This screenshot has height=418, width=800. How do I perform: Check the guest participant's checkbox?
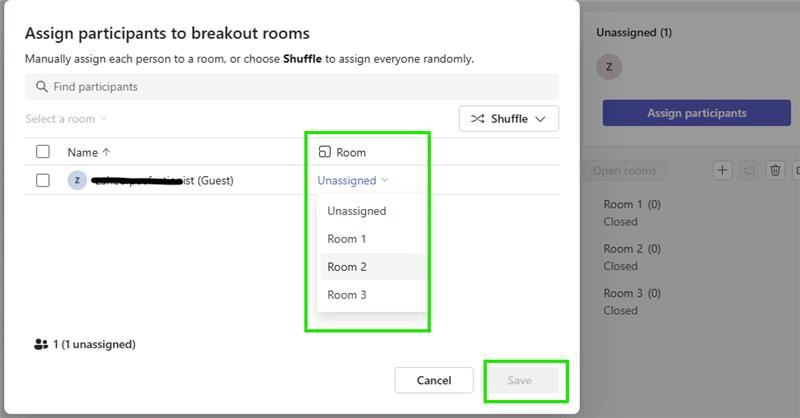click(42, 181)
